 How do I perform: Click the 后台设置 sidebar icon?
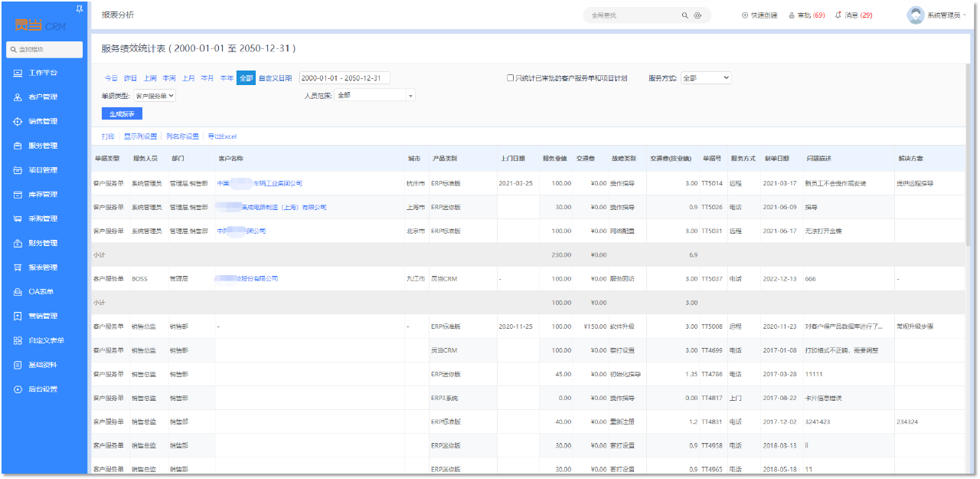click(x=18, y=389)
